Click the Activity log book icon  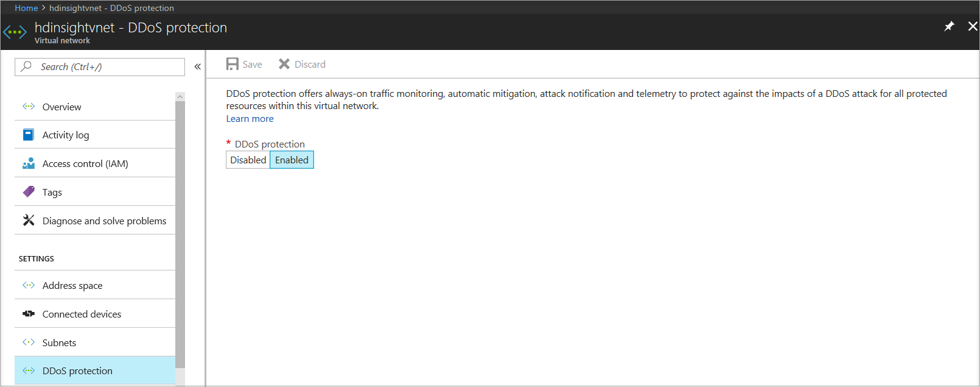pyautogui.click(x=29, y=135)
